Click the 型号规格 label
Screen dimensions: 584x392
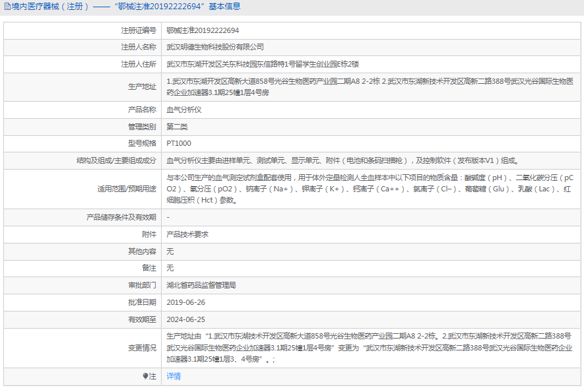(143, 143)
